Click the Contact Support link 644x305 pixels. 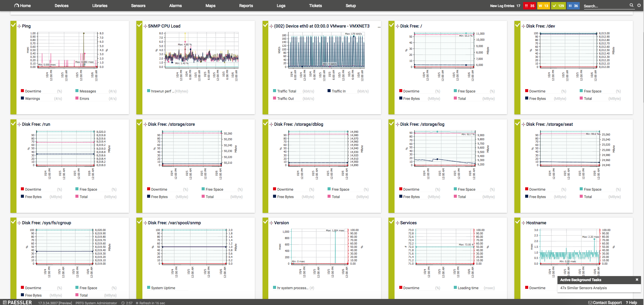605,303
